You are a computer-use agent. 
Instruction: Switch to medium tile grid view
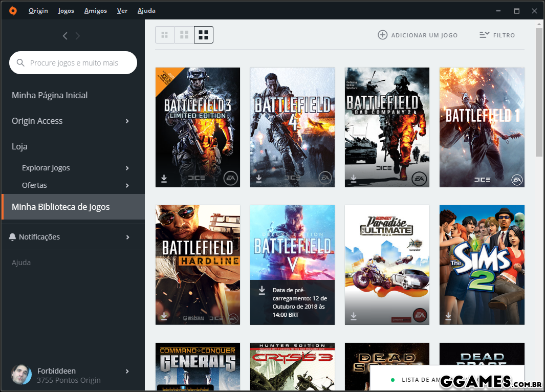(x=184, y=35)
